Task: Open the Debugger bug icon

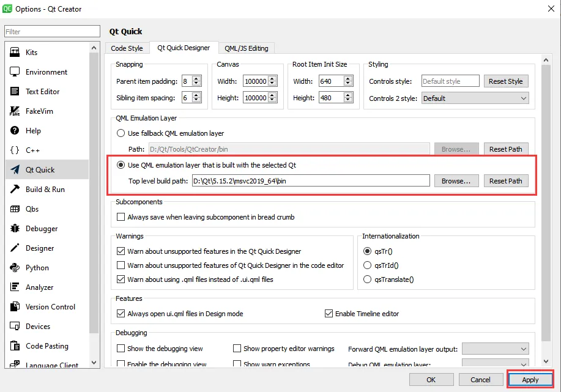Action: pos(15,228)
